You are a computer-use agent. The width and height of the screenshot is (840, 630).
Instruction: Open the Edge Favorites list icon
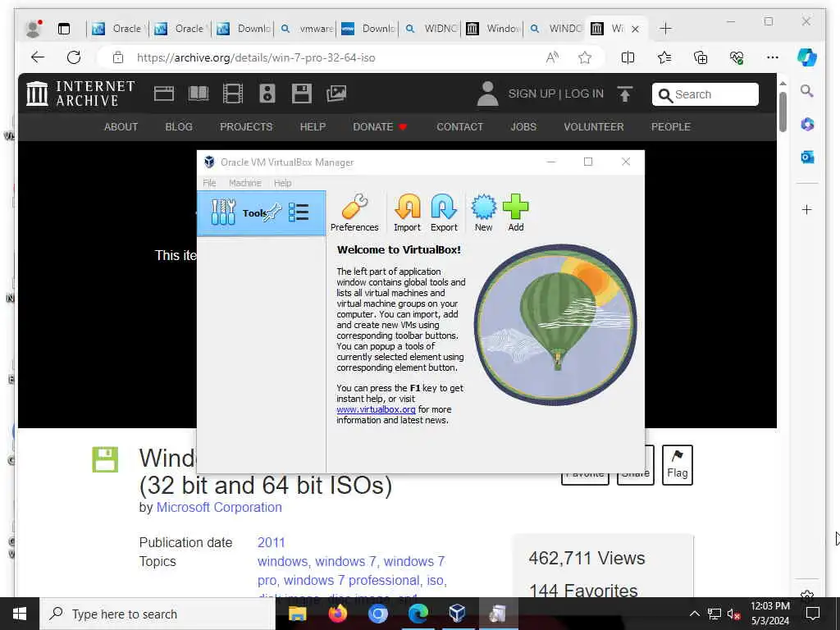[664, 57]
